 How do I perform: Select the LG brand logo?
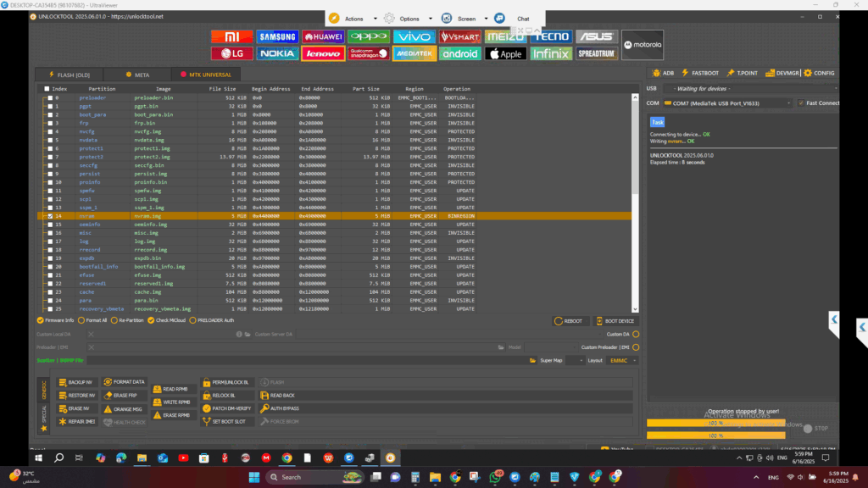point(232,53)
